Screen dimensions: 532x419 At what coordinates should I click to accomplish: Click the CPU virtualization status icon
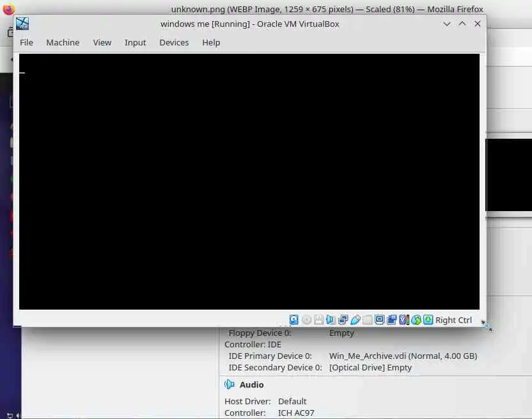[403, 319]
